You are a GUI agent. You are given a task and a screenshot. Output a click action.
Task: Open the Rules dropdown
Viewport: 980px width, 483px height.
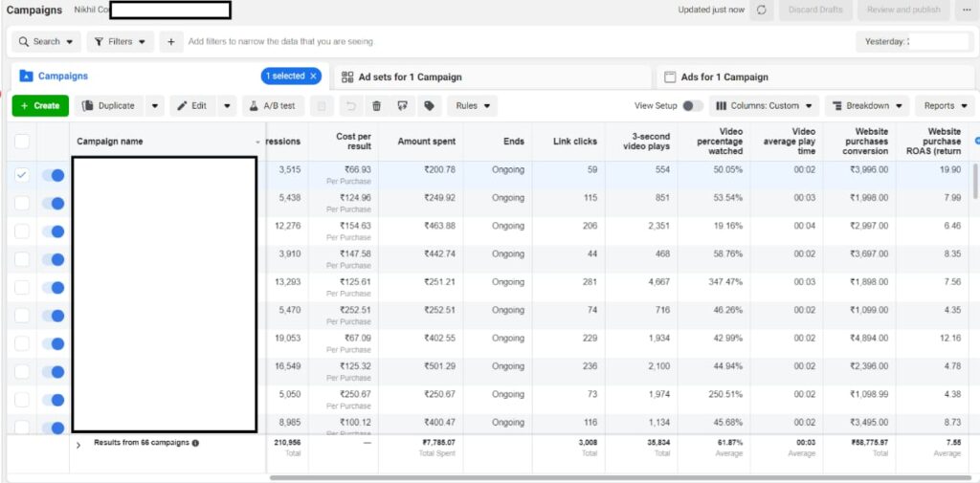473,105
